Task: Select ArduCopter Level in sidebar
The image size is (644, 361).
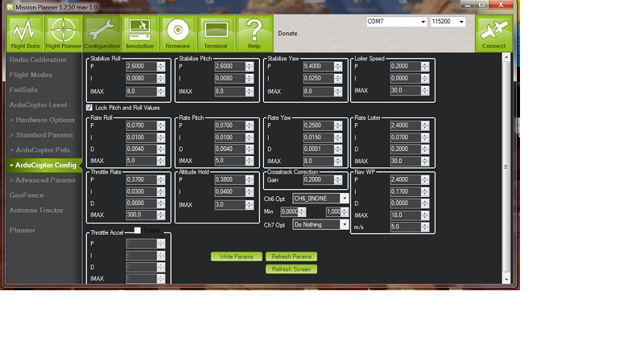Action: [38, 105]
